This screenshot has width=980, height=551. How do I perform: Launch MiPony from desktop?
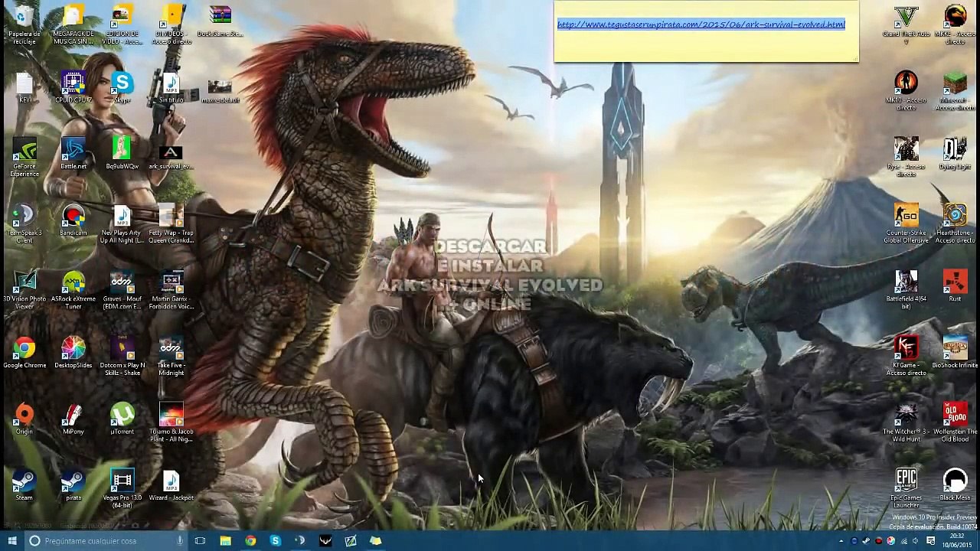[x=73, y=419]
